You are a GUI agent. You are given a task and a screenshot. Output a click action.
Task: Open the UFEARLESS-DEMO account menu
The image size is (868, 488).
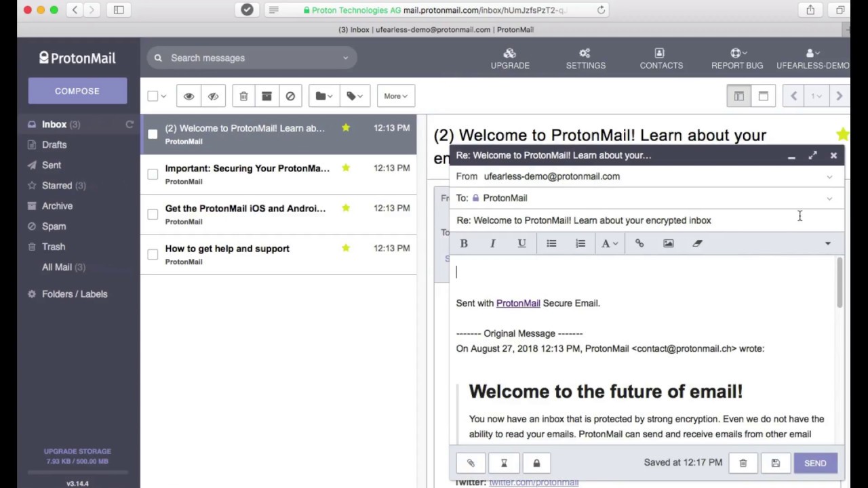tap(812, 59)
